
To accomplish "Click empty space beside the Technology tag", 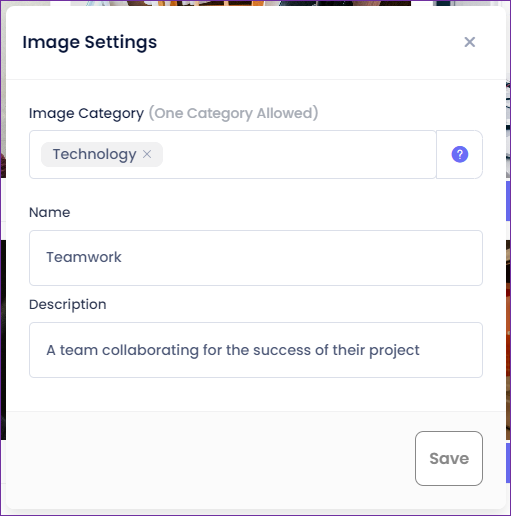I will (298, 154).
